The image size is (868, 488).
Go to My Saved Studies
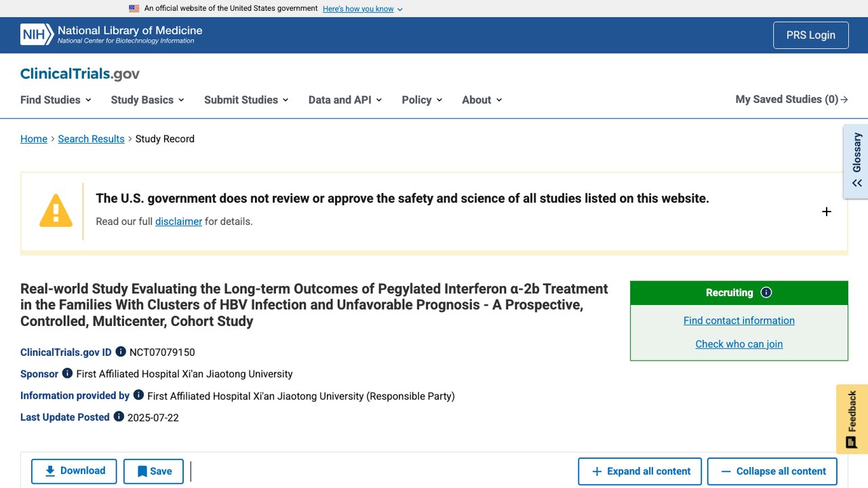tap(791, 100)
